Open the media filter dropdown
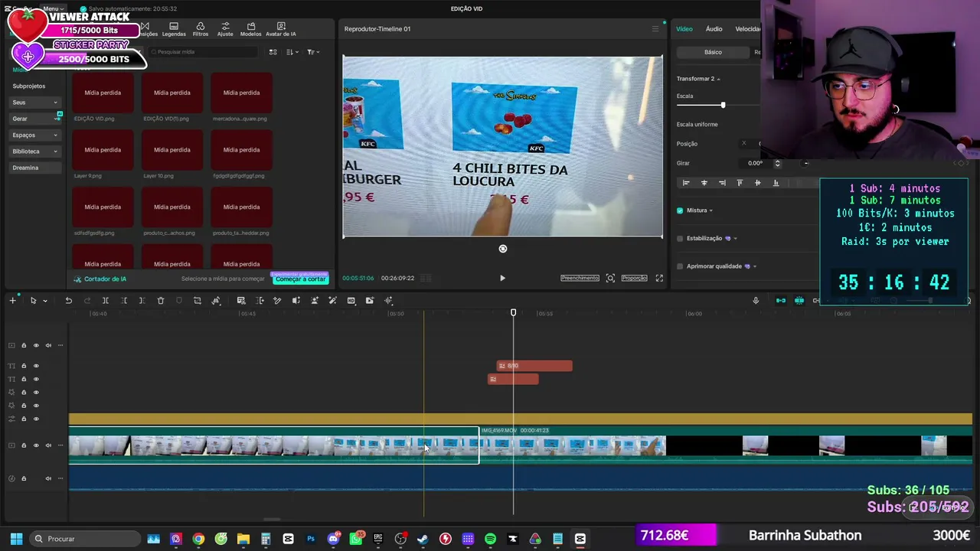The image size is (980, 551). pos(313,52)
